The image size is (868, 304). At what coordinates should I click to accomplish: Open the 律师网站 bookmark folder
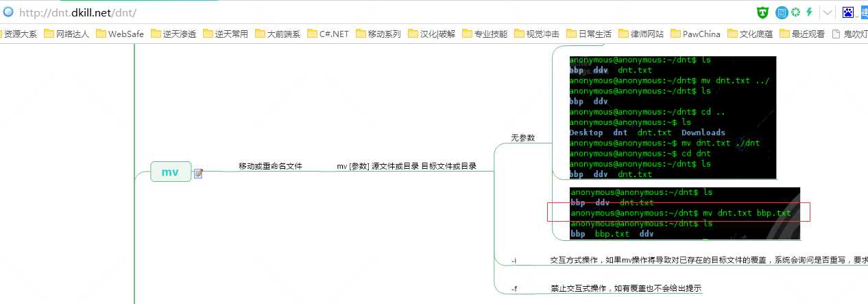tap(641, 34)
